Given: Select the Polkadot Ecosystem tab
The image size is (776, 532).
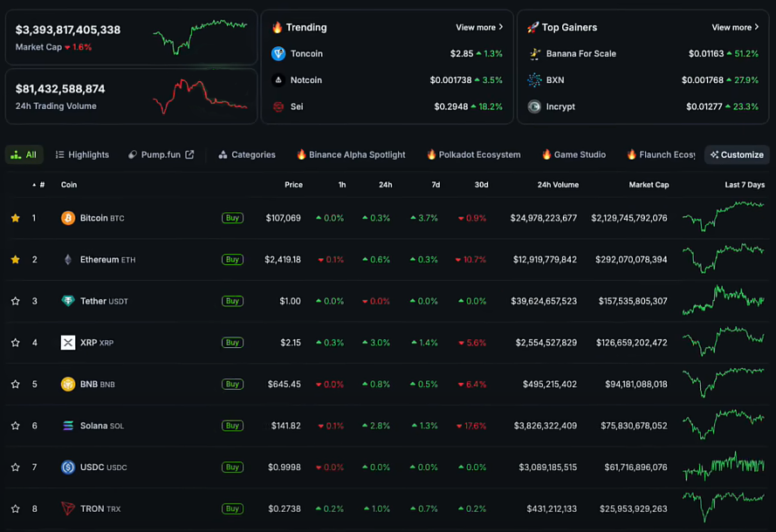Looking at the screenshot, I should [473, 155].
